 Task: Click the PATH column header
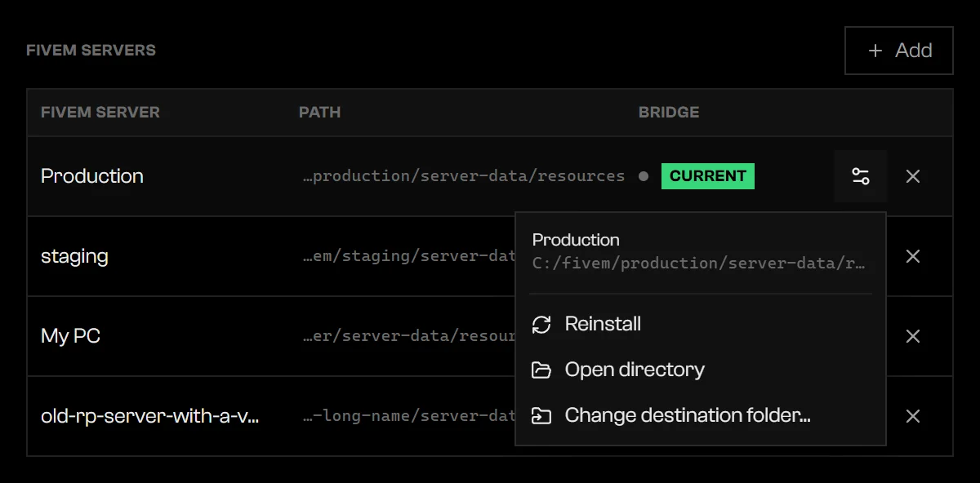point(320,113)
